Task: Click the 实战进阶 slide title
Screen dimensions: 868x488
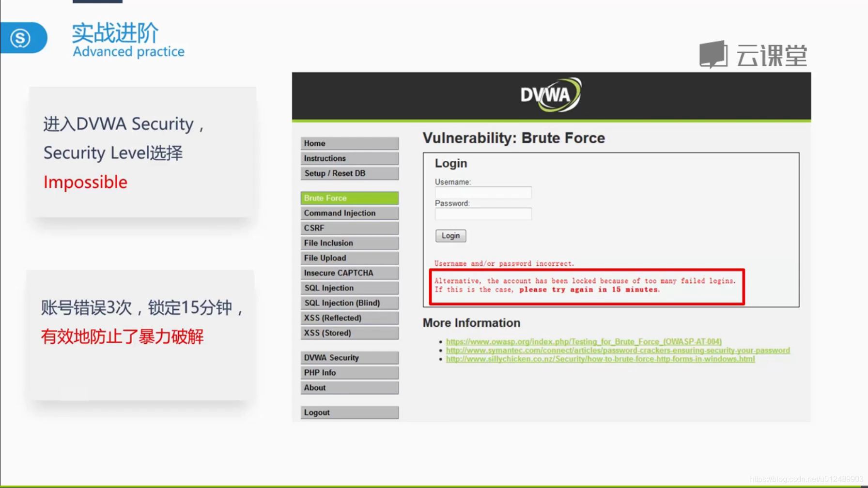Action: tap(115, 33)
